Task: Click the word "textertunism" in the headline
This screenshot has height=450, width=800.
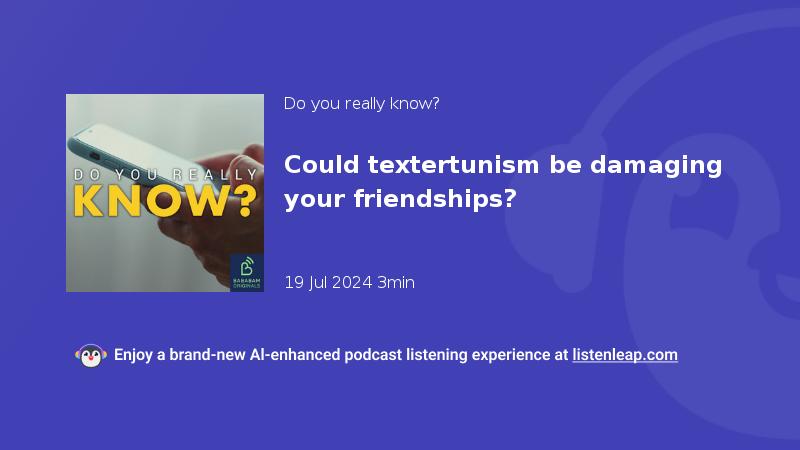Action: coord(453,165)
